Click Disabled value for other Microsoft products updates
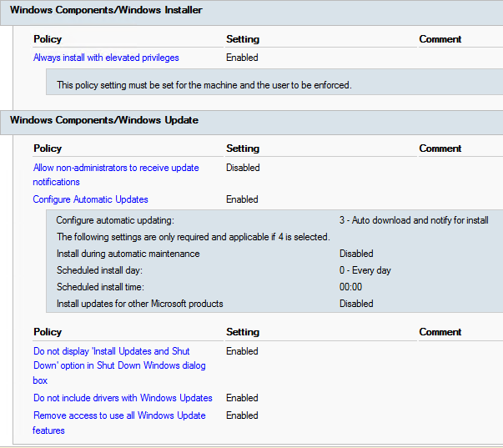Image resolution: width=503 pixels, height=448 pixels. (x=356, y=304)
